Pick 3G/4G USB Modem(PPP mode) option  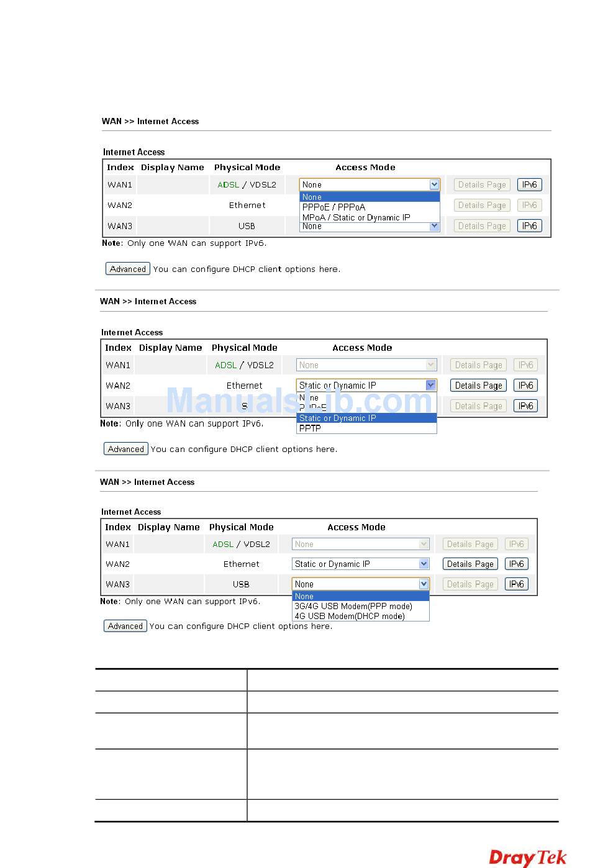353,606
